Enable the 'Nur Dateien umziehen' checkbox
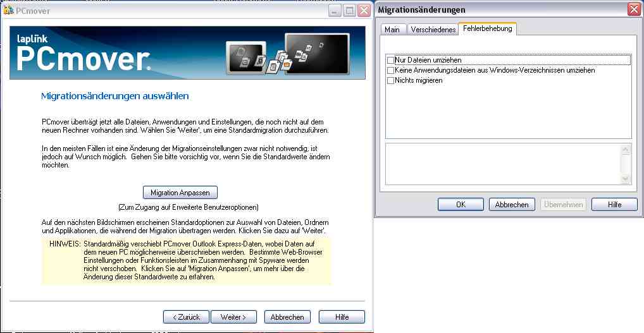Screen dimensions: 644x333 [x=390, y=60]
